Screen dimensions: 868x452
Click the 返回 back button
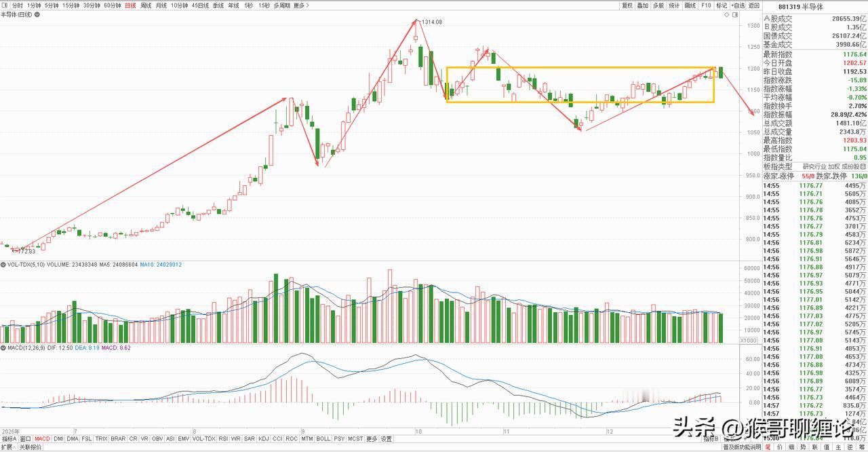(754, 5)
